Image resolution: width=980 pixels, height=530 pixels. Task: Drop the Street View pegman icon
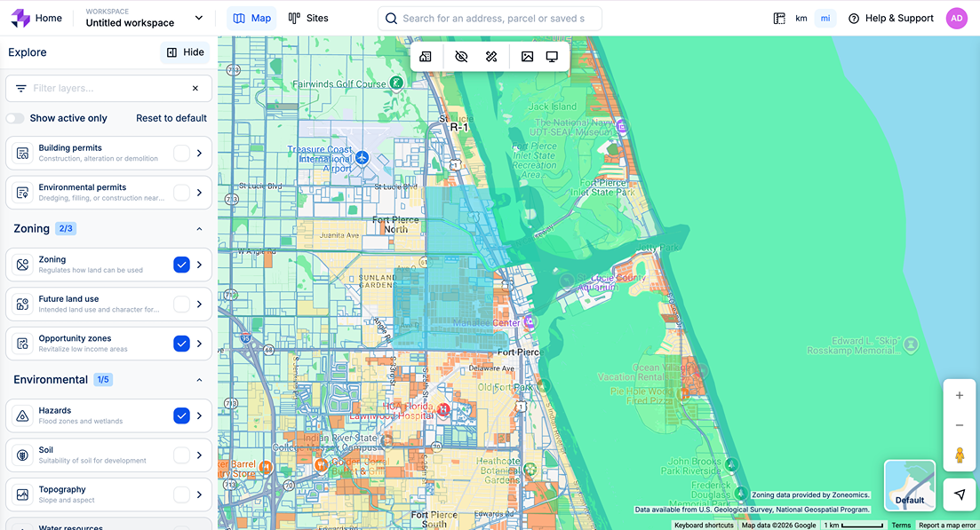pyautogui.click(x=960, y=455)
